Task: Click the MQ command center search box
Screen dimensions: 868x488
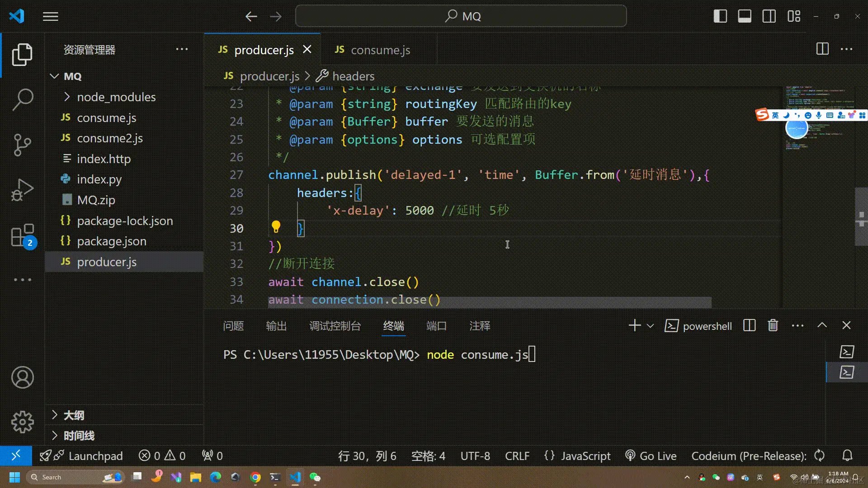Action: [x=461, y=16]
